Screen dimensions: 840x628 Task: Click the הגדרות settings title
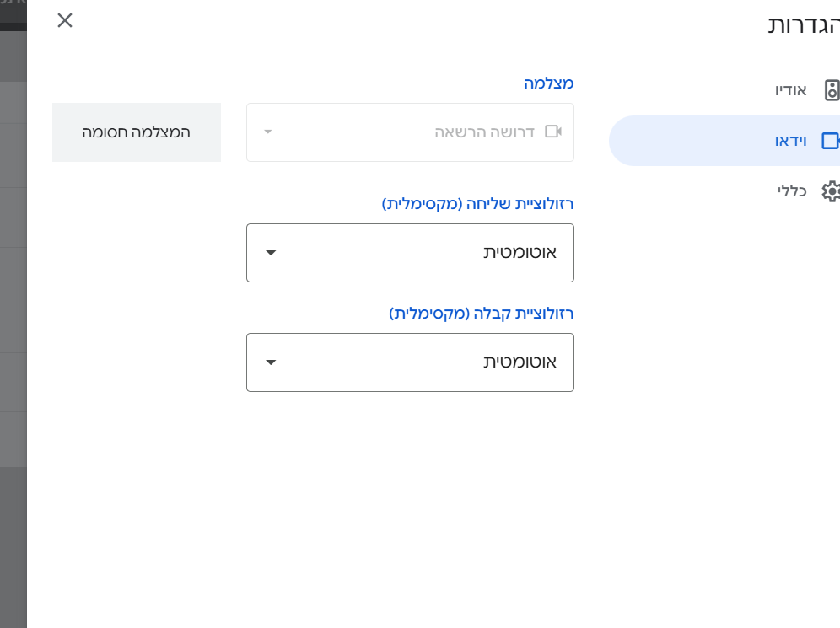[803, 25]
